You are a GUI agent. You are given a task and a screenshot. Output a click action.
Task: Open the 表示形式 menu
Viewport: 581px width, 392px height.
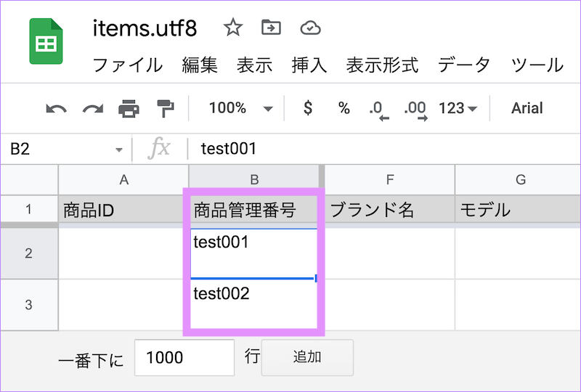pyautogui.click(x=382, y=65)
